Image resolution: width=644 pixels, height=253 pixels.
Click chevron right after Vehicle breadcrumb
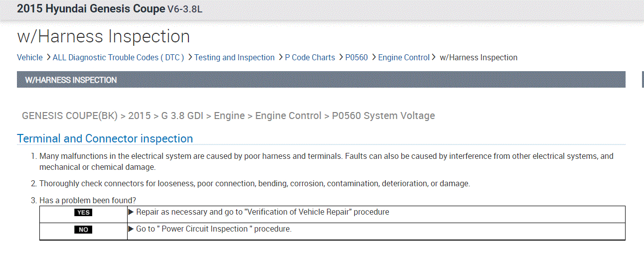(48, 57)
